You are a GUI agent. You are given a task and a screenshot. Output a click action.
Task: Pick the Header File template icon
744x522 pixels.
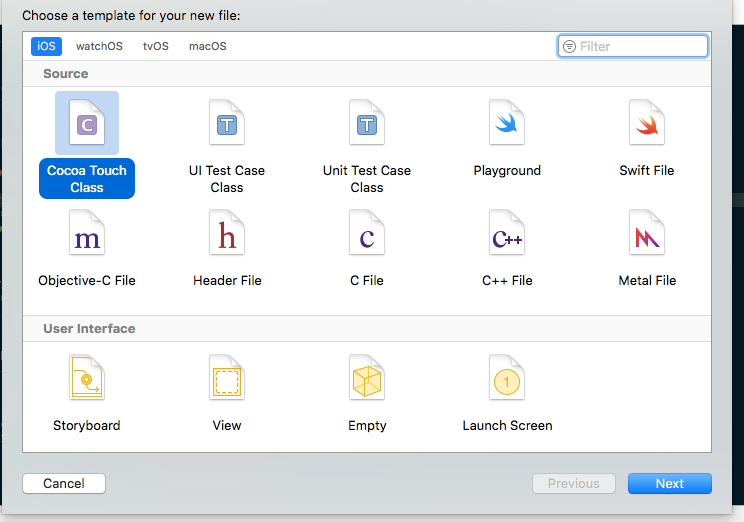[227, 233]
